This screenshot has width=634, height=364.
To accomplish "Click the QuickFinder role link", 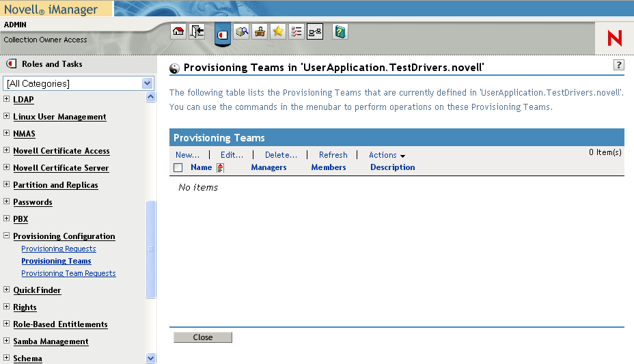I will pos(37,290).
